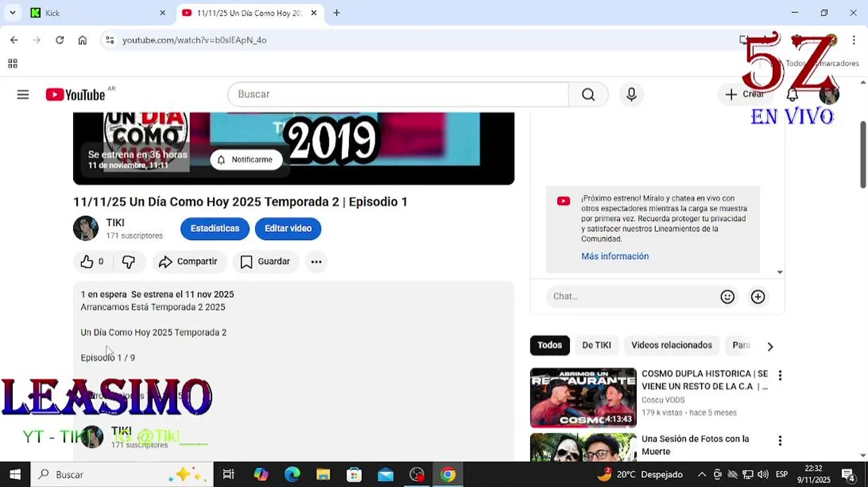Go to YouTube home via logo
Viewport: 868px width, 487px height.
click(75, 95)
